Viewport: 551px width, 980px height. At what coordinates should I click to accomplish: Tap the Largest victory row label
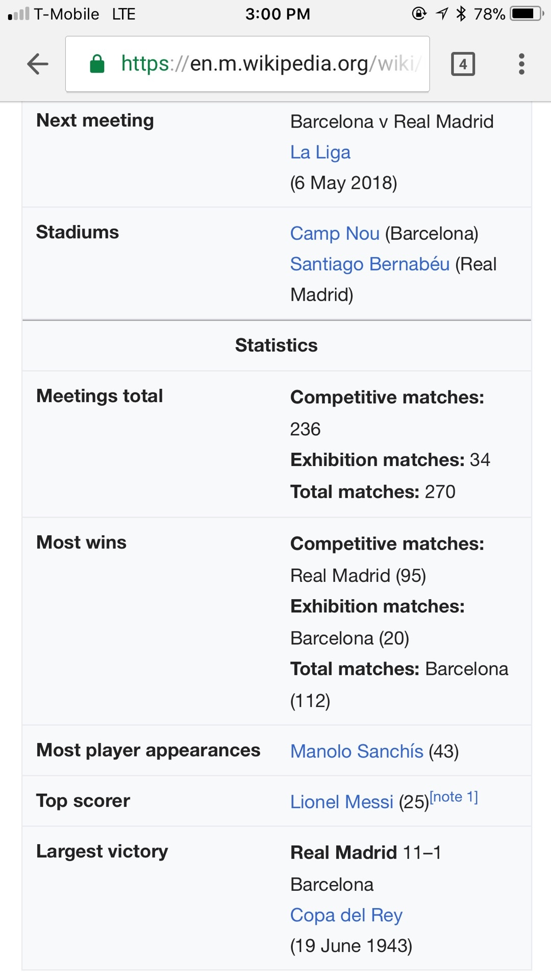pos(102,851)
